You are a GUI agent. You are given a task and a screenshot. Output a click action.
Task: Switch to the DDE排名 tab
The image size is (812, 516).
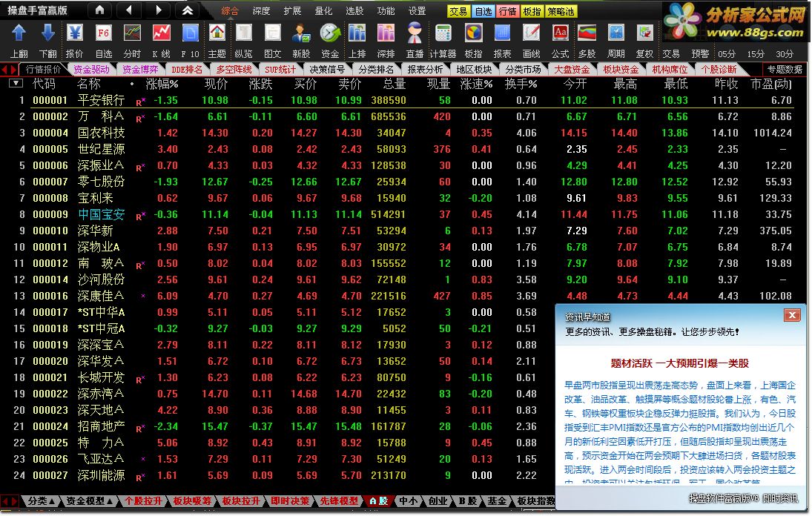click(x=187, y=70)
